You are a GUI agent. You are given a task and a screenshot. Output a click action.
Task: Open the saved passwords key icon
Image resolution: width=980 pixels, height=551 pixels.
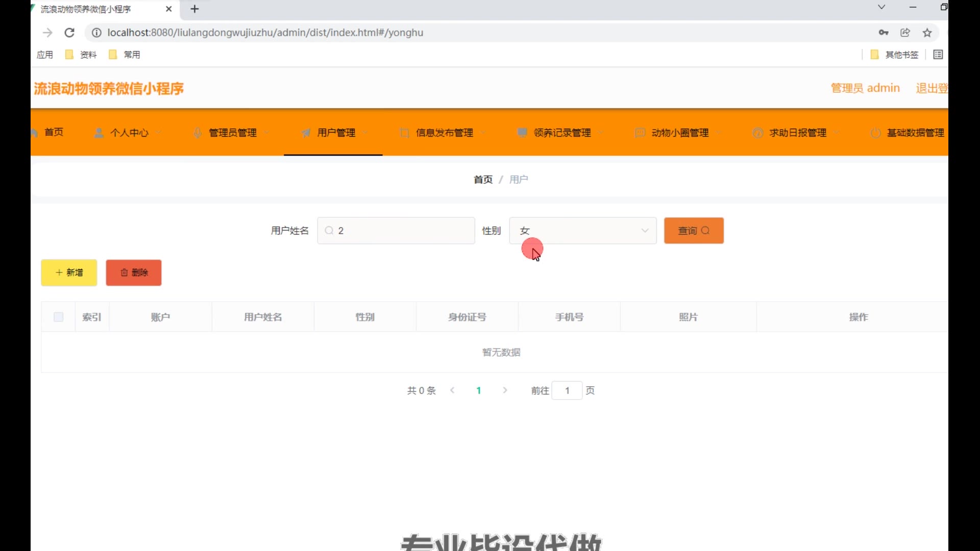(884, 33)
